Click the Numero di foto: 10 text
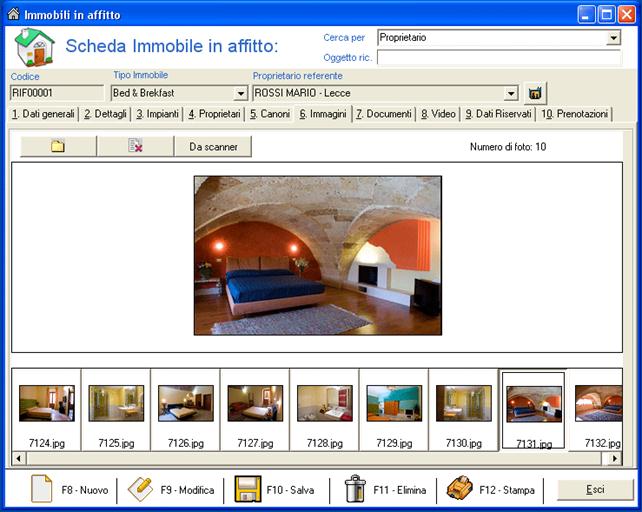This screenshot has width=642, height=512. 508,147
